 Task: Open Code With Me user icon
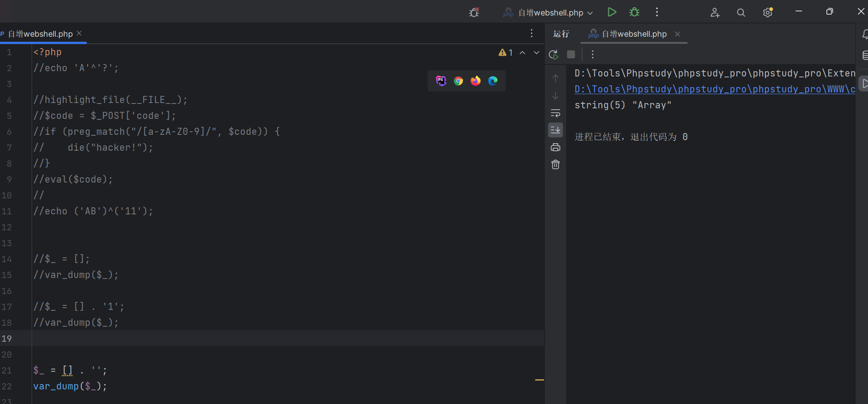715,12
